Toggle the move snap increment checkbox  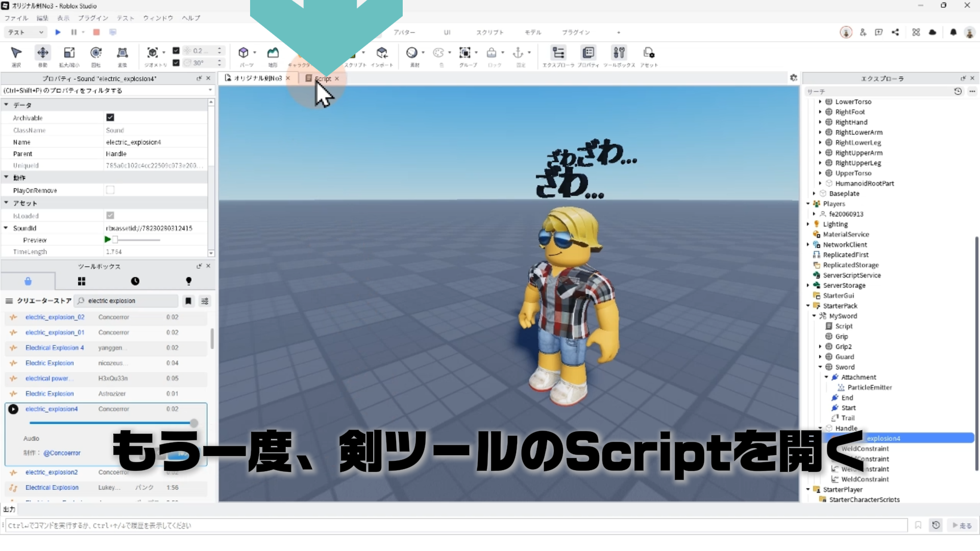[x=176, y=51]
